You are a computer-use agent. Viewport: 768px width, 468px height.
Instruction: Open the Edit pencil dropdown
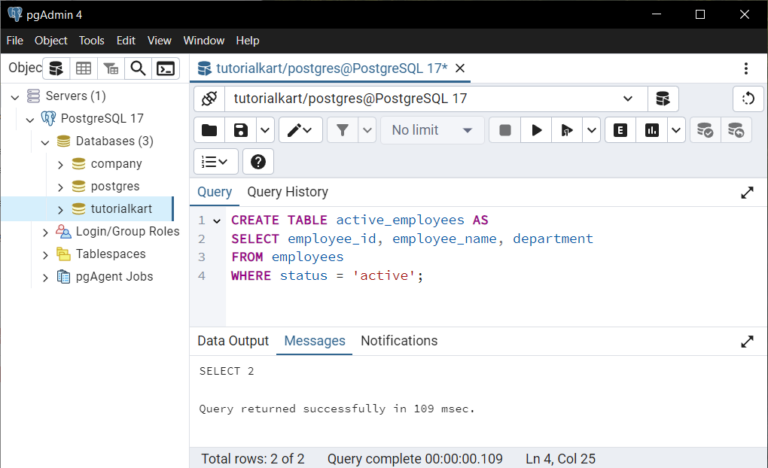click(x=300, y=130)
